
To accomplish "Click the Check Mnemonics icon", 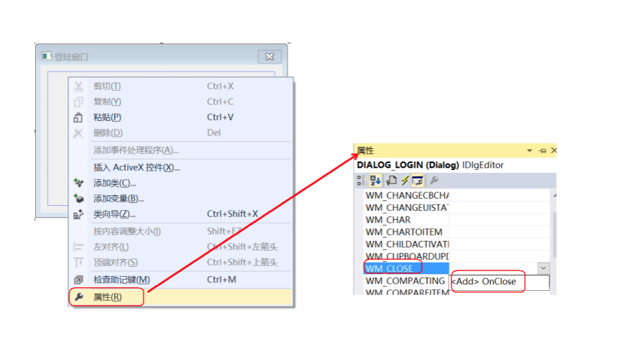I will (x=79, y=280).
